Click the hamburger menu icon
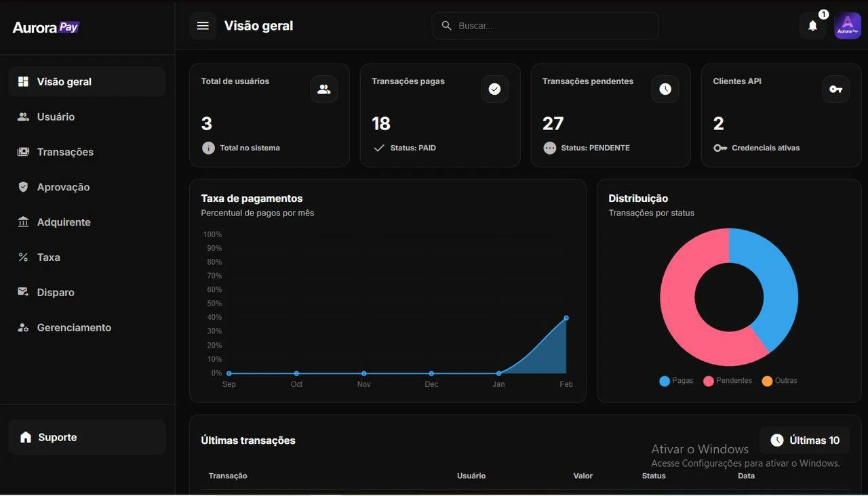Image resolution: width=868 pixels, height=496 pixels. (x=203, y=26)
